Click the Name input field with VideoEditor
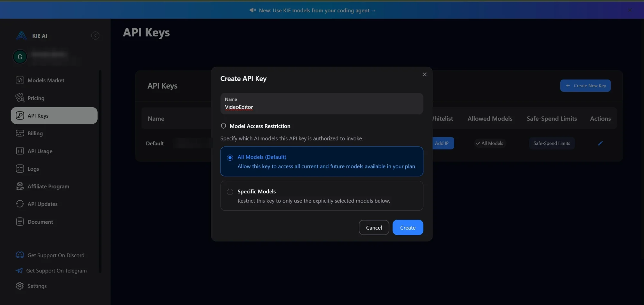 tap(322, 103)
